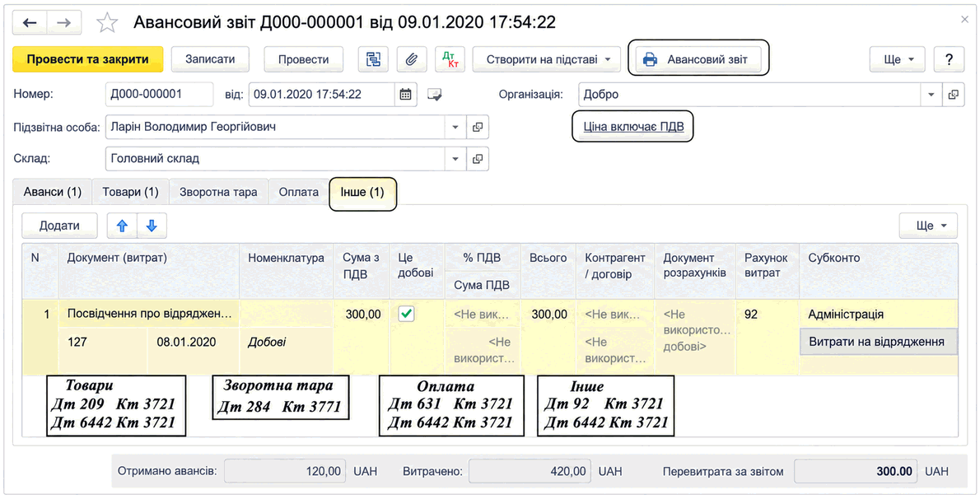Image resolution: width=980 pixels, height=499 pixels.
Task: Click the back navigation arrow
Action: [30, 23]
